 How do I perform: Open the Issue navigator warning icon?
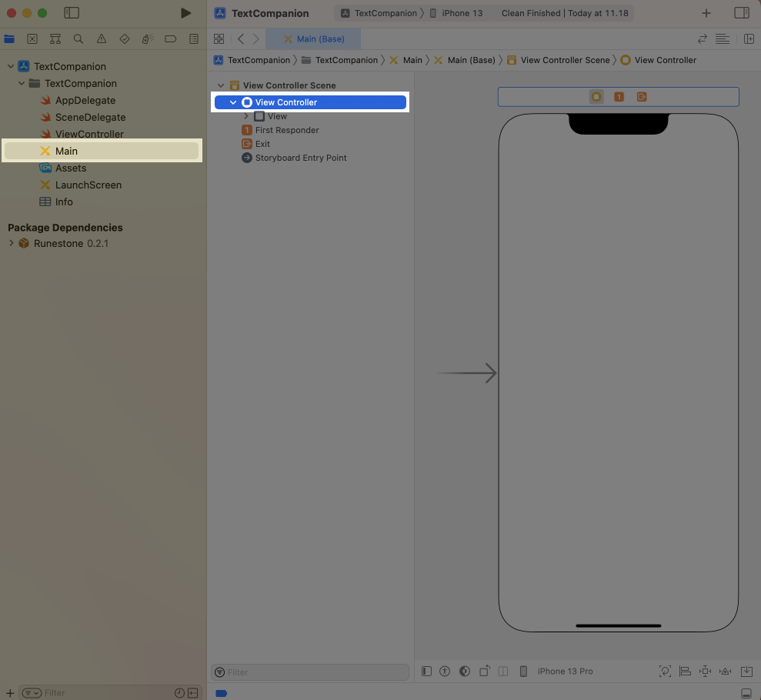click(x=102, y=38)
